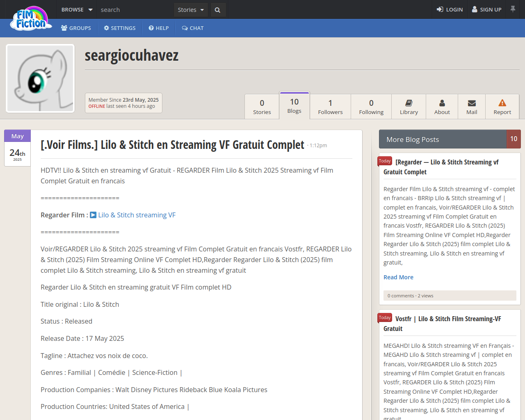The height and width of the screenshot is (420, 525).
Task: Open the Login link
Action: click(x=450, y=9)
